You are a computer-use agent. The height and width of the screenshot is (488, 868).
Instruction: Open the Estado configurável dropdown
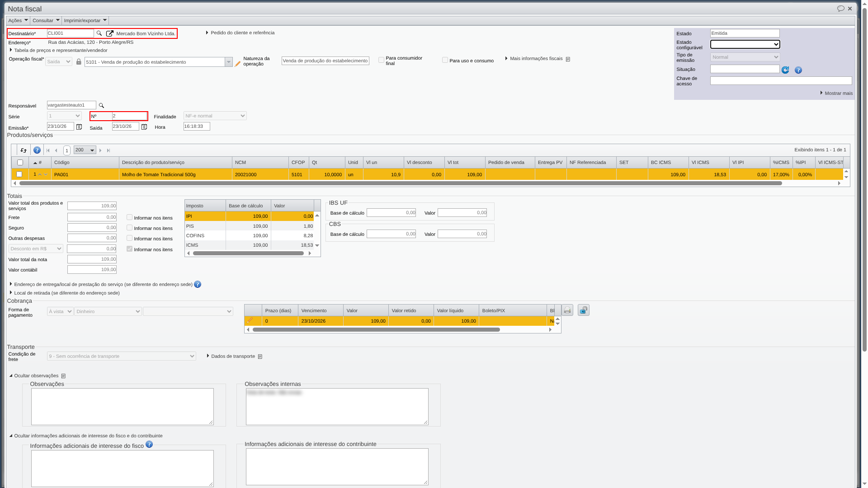[x=745, y=44]
